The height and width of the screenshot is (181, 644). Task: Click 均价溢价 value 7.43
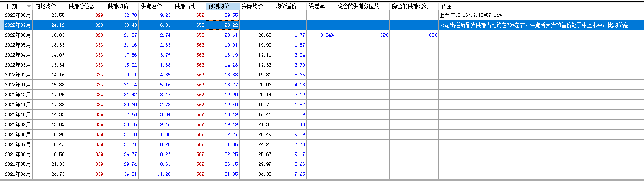290,124
